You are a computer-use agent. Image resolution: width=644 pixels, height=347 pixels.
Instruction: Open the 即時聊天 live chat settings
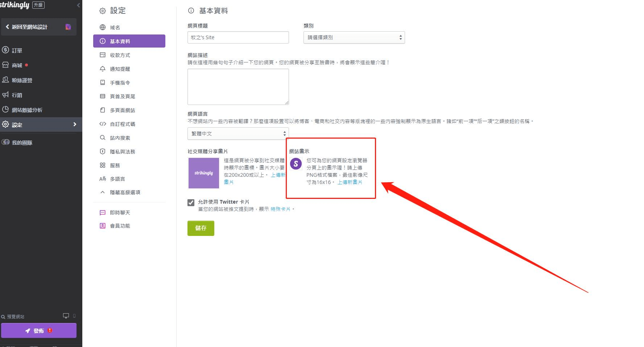click(x=120, y=212)
